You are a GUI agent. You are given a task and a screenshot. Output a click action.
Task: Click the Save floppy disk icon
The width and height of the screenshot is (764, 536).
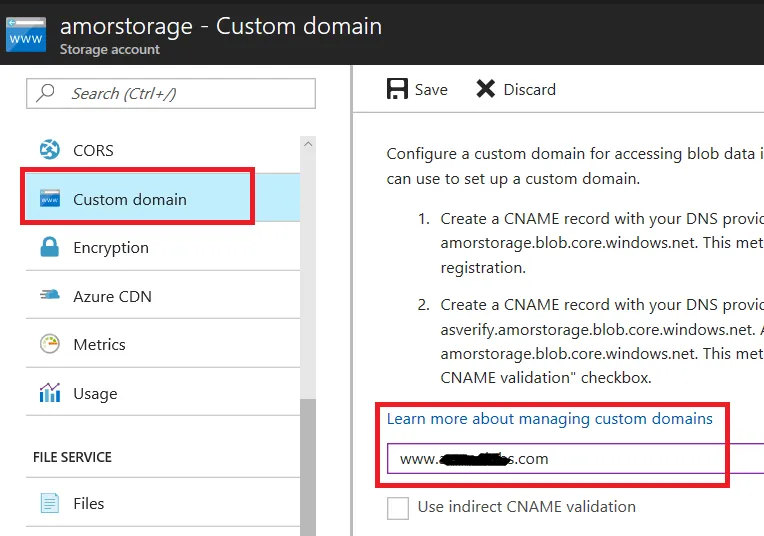click(x=397, y=89)
